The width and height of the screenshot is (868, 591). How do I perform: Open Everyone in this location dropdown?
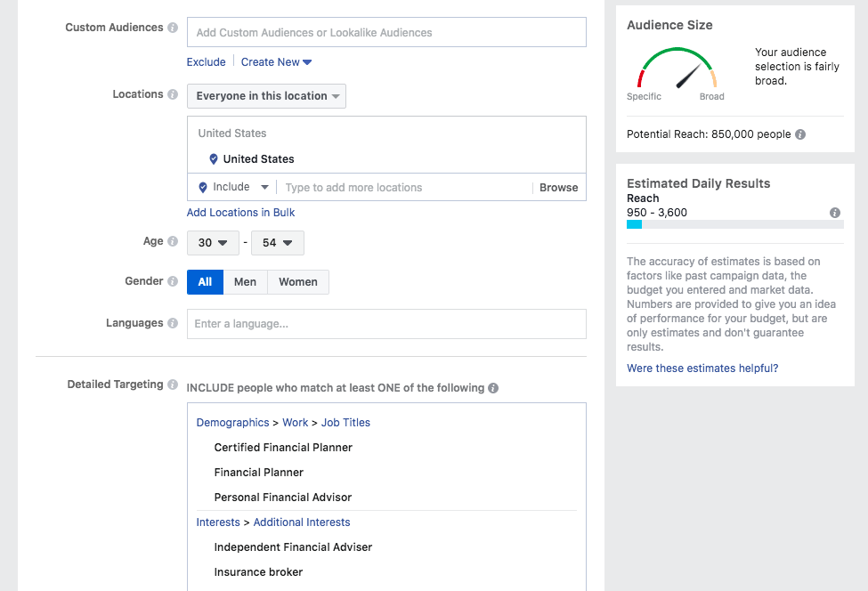coord(266,96)
